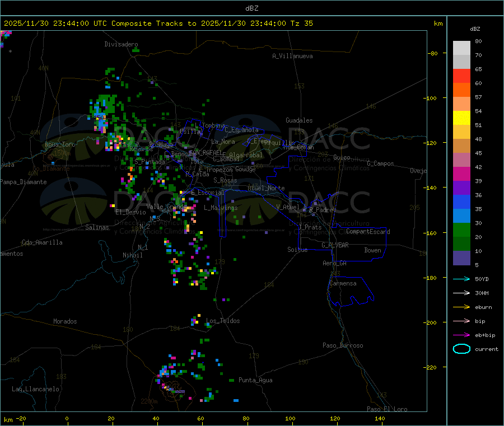Viewport: 504px width, 426px height.
Task: Click the CompantEscard label
Action: coord(368,231)
